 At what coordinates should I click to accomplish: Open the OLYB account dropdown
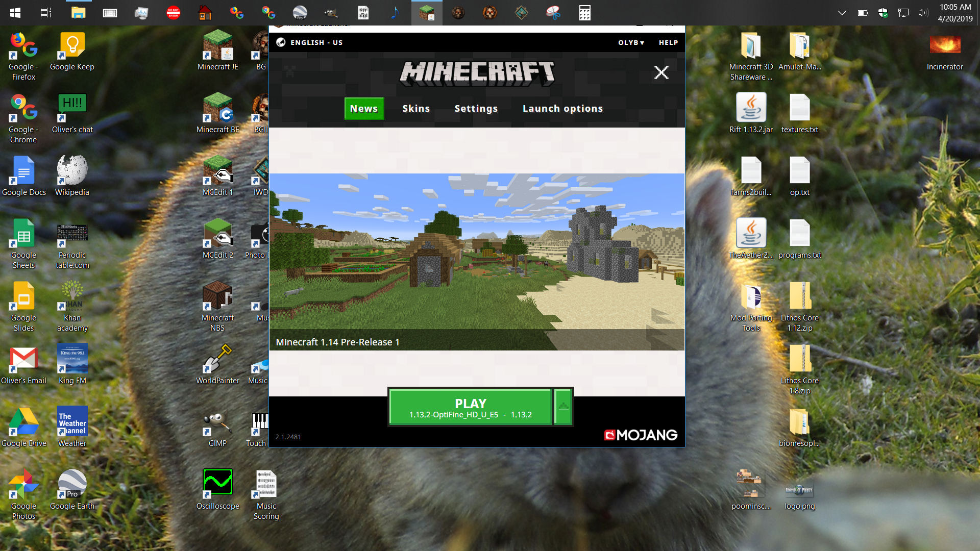click(631, 43)
